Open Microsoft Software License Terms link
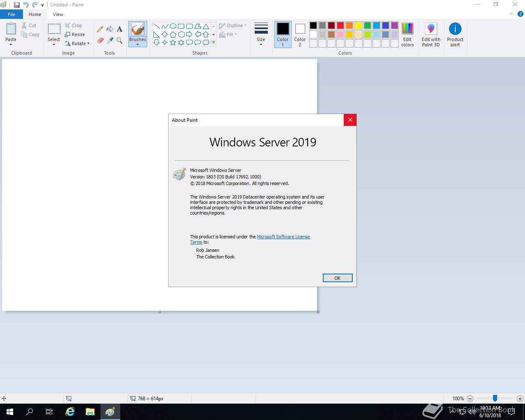This screenshot has width=525, height=420. click(283, 237)
